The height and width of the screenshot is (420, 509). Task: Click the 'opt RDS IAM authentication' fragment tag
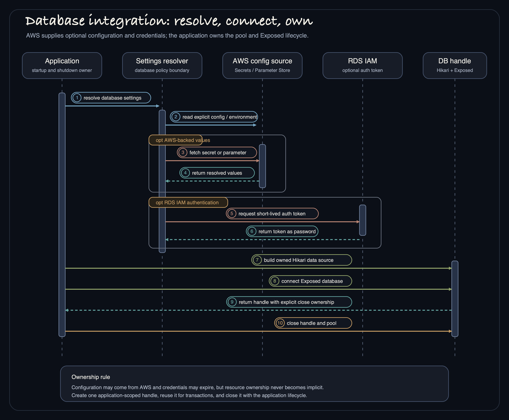click(x=188, y=203)
